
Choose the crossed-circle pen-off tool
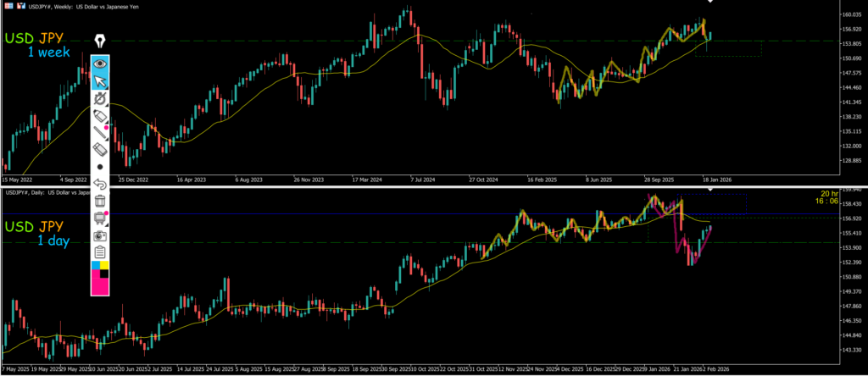point(101,98)
